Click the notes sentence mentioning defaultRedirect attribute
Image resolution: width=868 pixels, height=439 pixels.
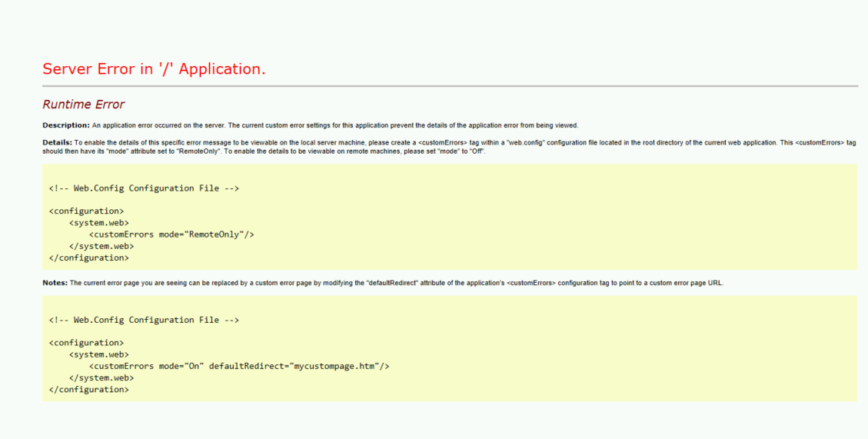coord(397,283)
